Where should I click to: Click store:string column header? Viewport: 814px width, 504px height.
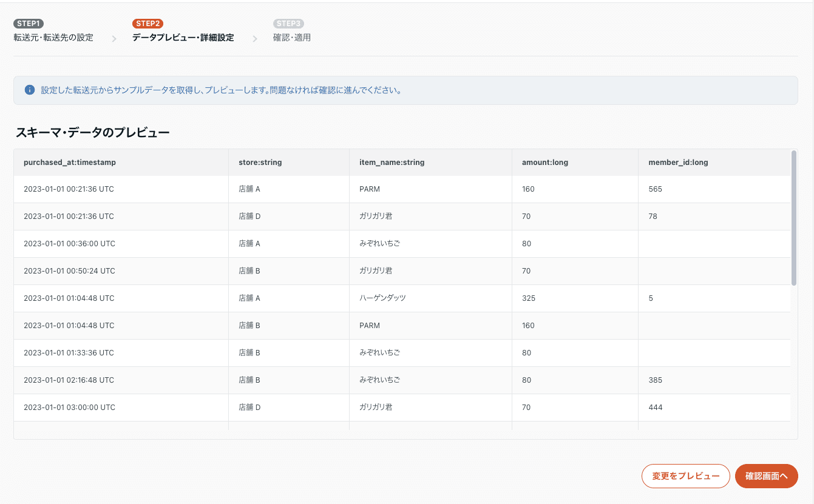[260, 163]
